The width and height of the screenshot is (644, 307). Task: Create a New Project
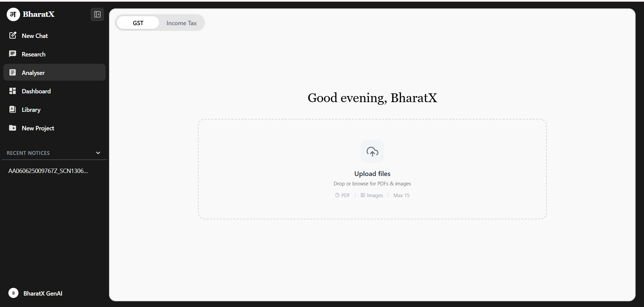point(54,128)
